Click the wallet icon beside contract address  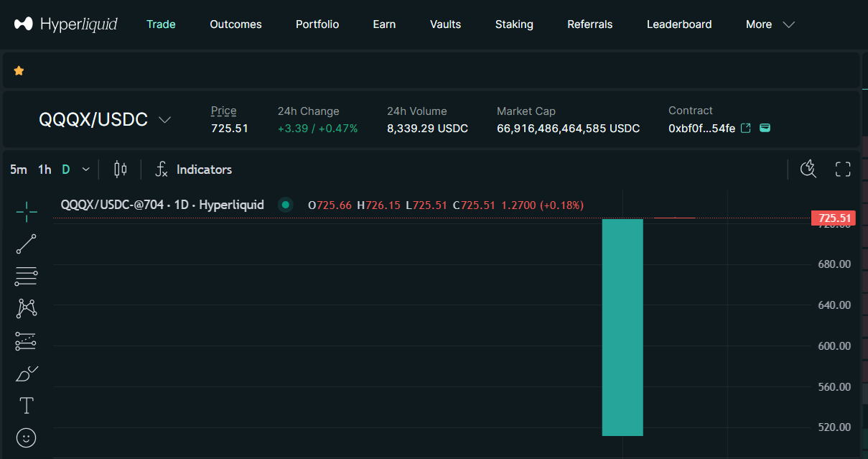click(765, 128)
